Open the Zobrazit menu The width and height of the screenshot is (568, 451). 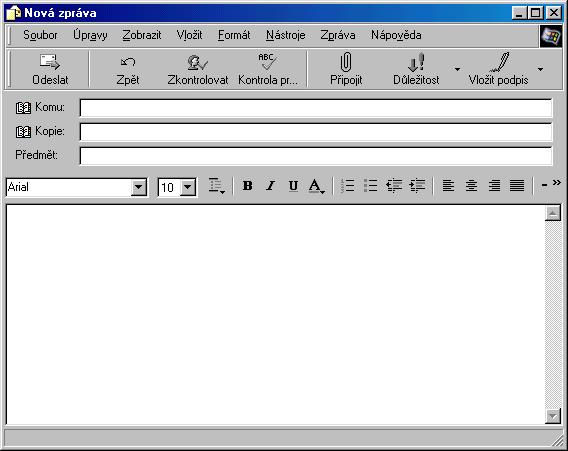(x=142, y=36)
